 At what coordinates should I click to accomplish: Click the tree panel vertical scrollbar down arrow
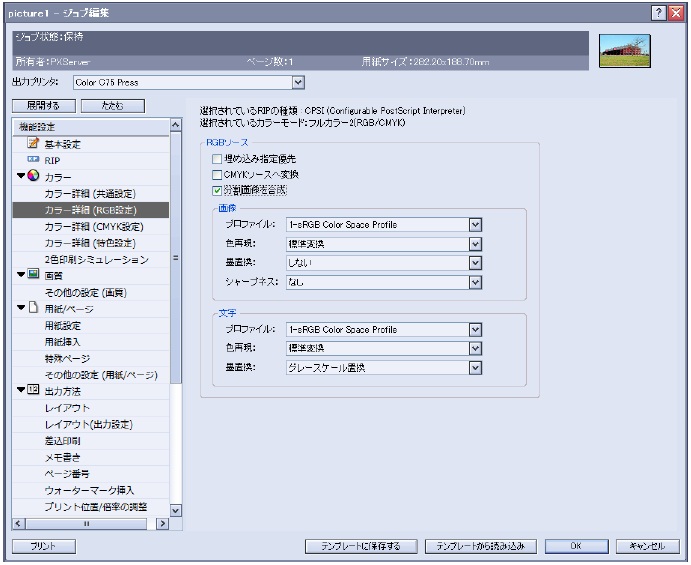click(x=176, y=510)
